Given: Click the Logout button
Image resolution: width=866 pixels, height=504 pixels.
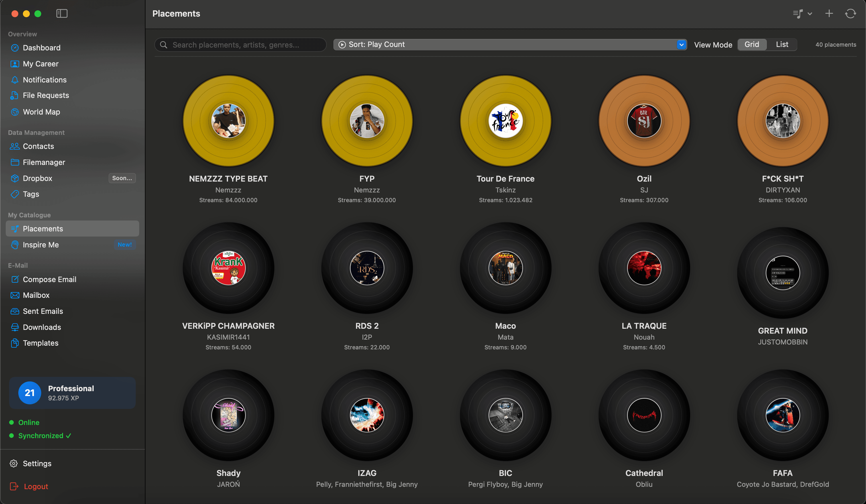Looking at the screenshot, I should [x=36, y=486].
